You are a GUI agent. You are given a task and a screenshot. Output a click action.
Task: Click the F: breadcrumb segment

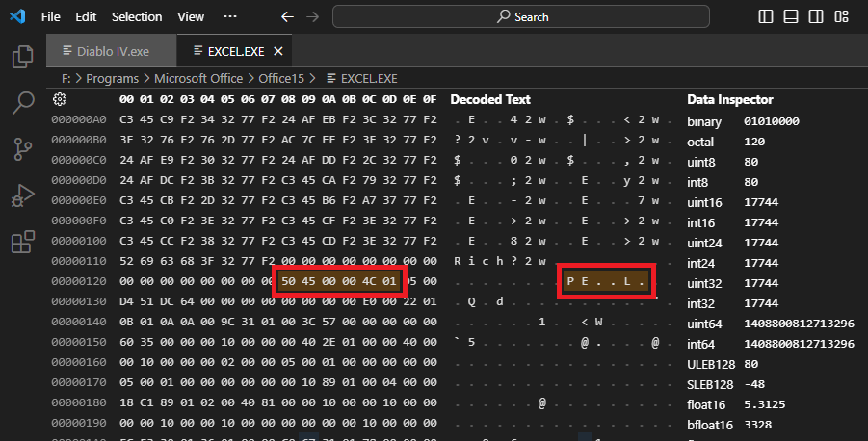click(66, 79)
